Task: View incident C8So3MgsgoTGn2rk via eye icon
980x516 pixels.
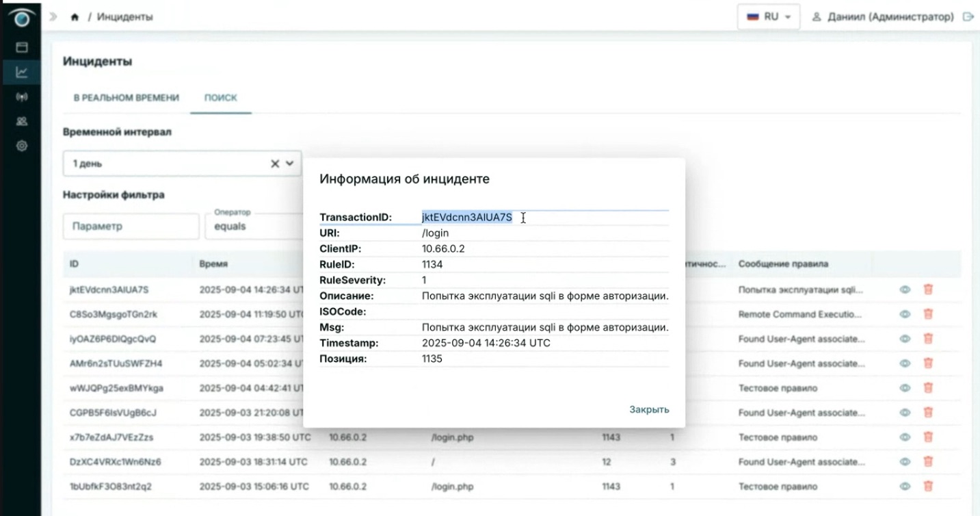Action: pos(905,314)
